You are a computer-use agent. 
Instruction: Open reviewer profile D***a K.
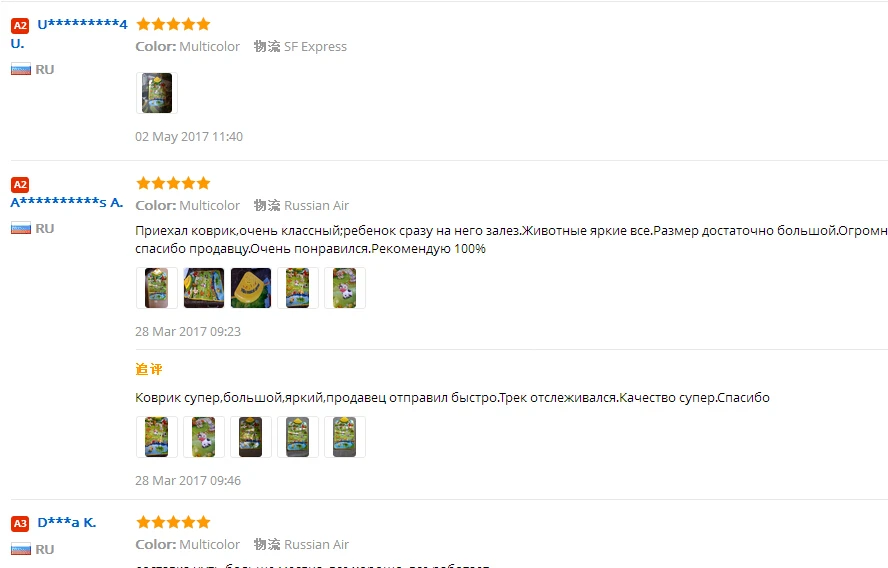coord(67,523)
